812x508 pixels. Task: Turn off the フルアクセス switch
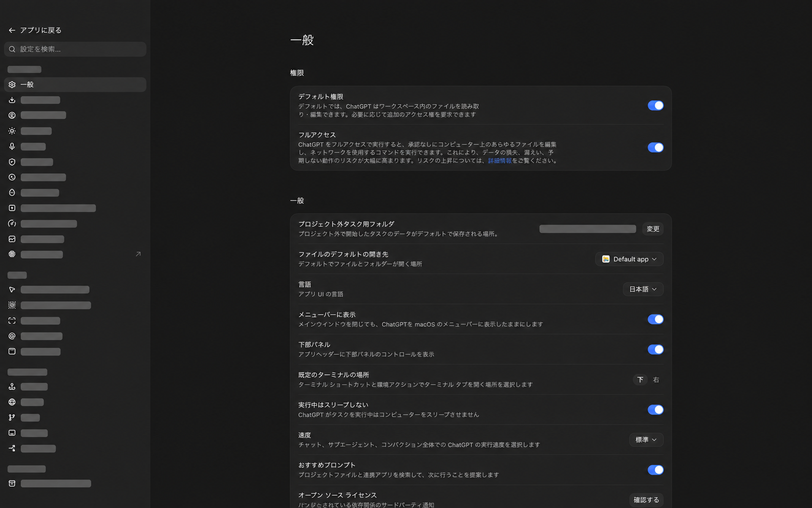[x=655, y=147]
